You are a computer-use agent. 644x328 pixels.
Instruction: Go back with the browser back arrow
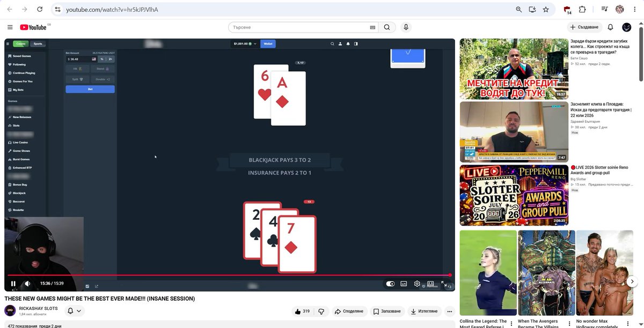(10, 9)
